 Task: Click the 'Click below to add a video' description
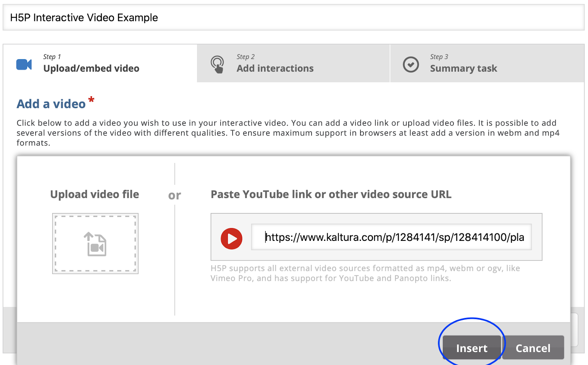coord(288,133)
